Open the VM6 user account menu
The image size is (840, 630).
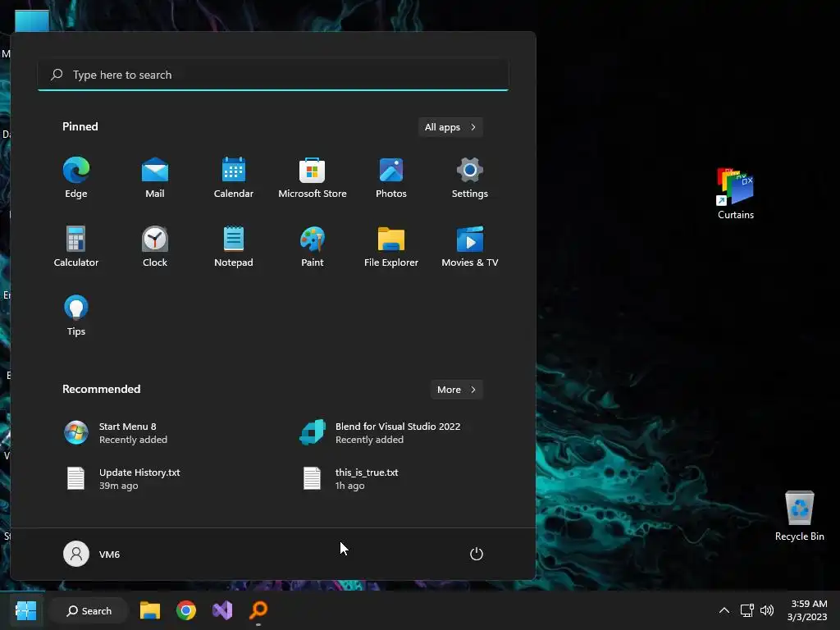[x=92, y=554]
